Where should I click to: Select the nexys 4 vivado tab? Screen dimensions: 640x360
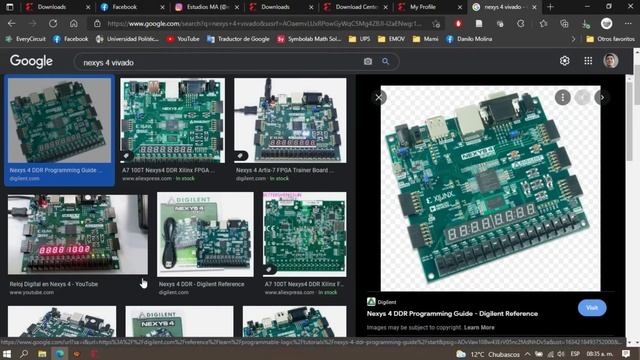pos(504,7)
